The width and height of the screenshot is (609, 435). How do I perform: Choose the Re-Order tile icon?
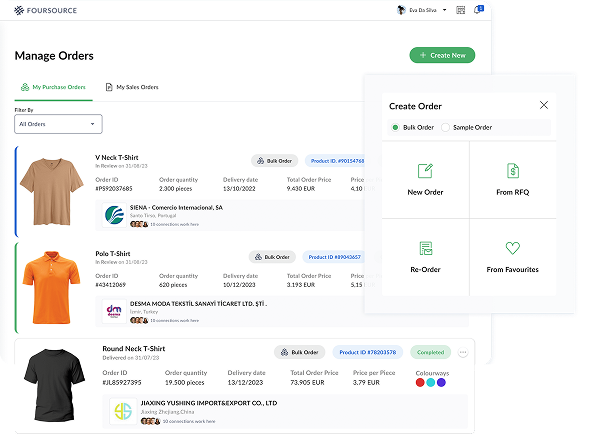[x=426, y=248]
